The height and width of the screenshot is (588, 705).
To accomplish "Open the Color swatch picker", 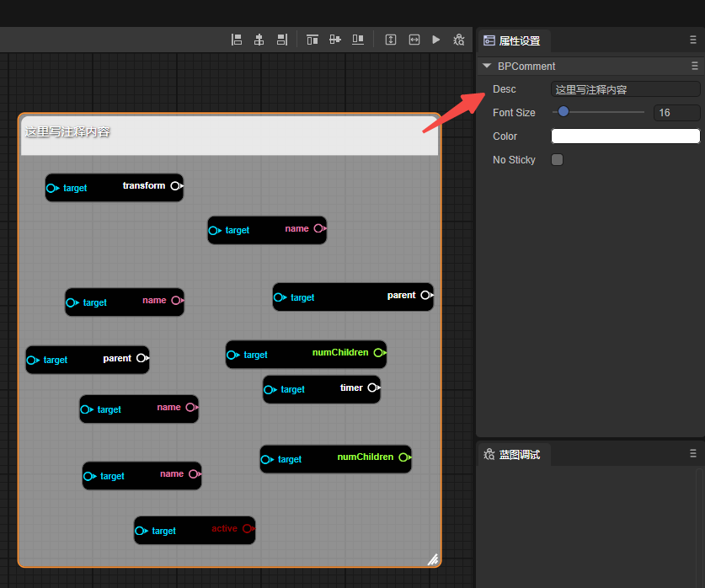I will [625, 136].
